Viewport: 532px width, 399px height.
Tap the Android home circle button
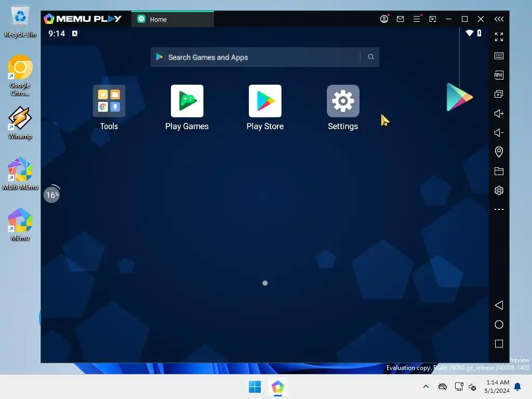pos(499,324)
